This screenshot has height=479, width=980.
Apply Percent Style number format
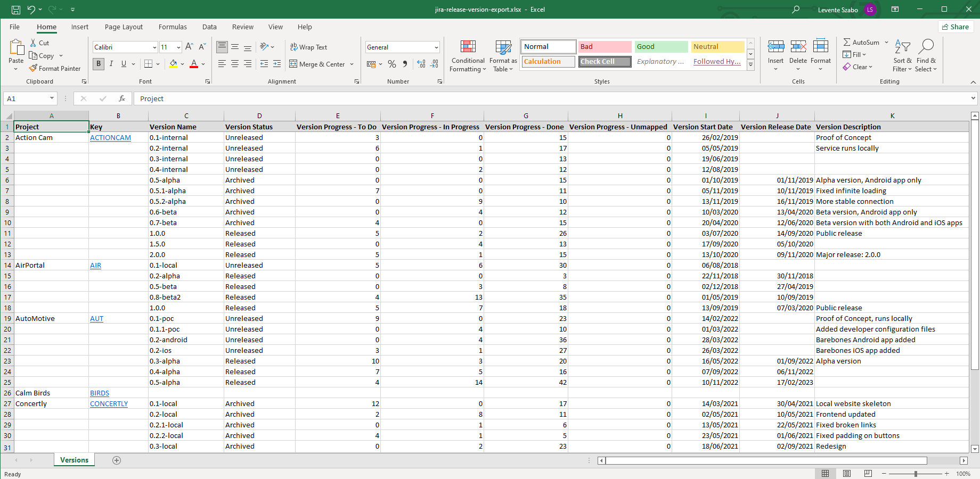pos(392,64)
